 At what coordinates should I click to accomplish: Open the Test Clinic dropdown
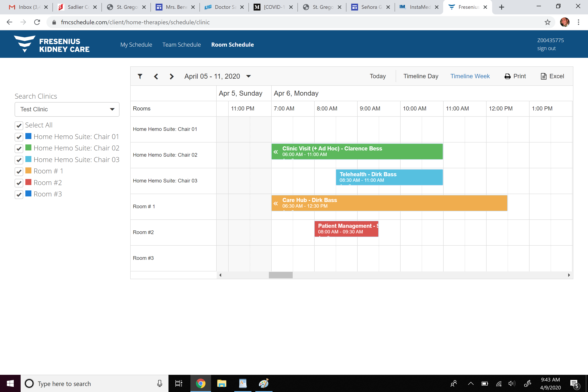point(67,109)
